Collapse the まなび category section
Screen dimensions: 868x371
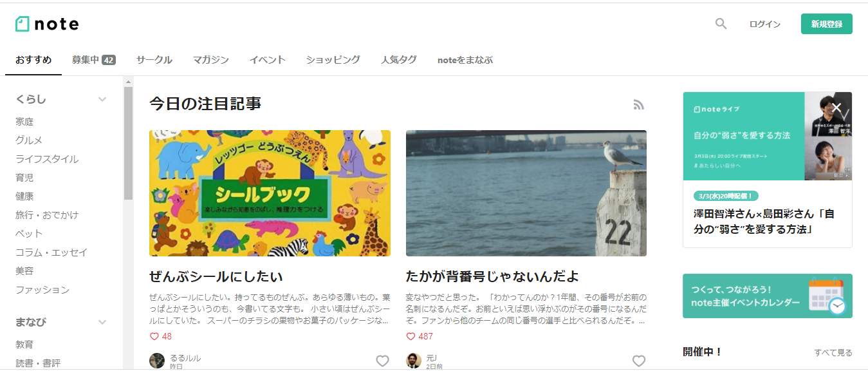pyautogui.click(x=102, y=321)
